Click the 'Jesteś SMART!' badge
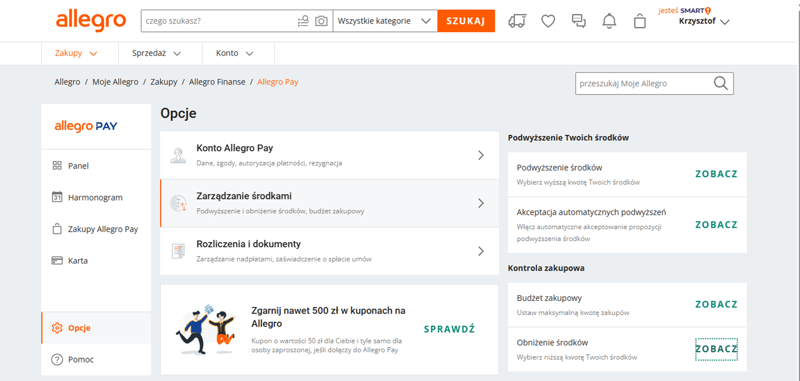The image size is (800, 381). 684,10
